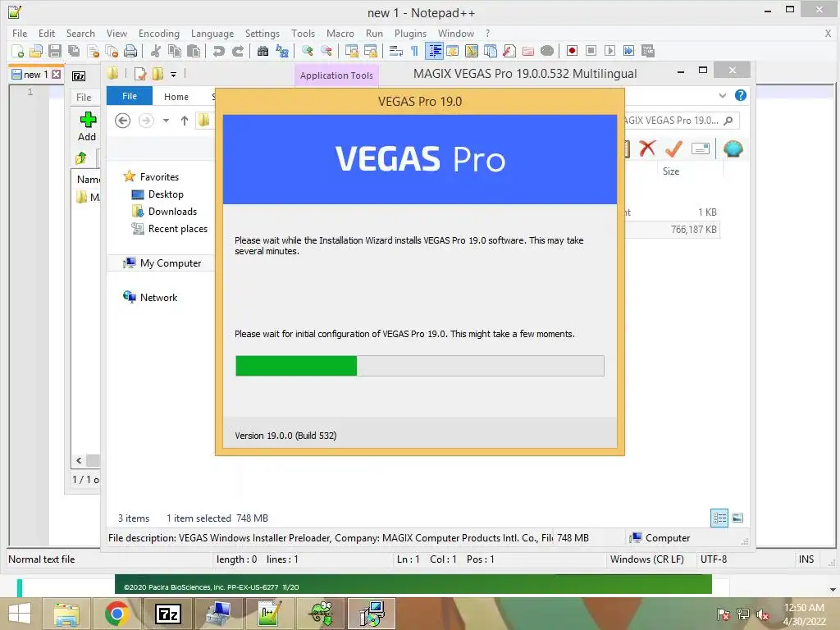Image resolution: width=840 pixels, height=630 pixels.
Task: Click the Stop Recording macro icon
Action: (x=591, y=51)
